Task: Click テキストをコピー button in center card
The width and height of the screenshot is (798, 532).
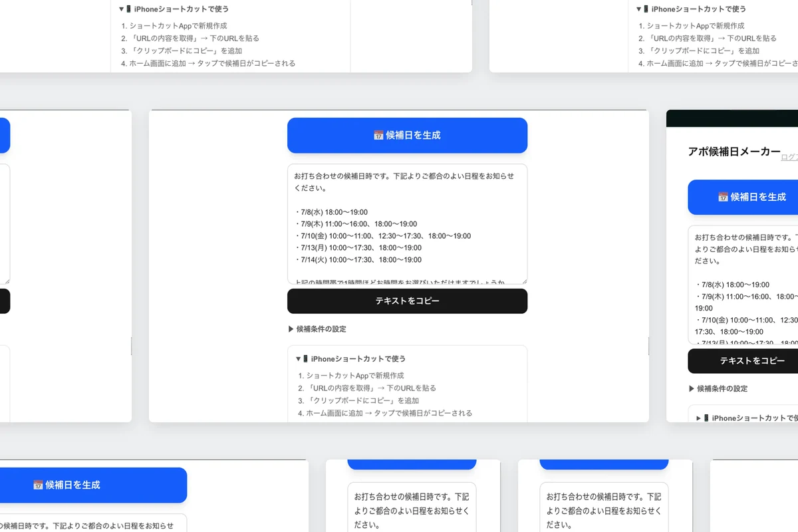Action: click(407, 301)
